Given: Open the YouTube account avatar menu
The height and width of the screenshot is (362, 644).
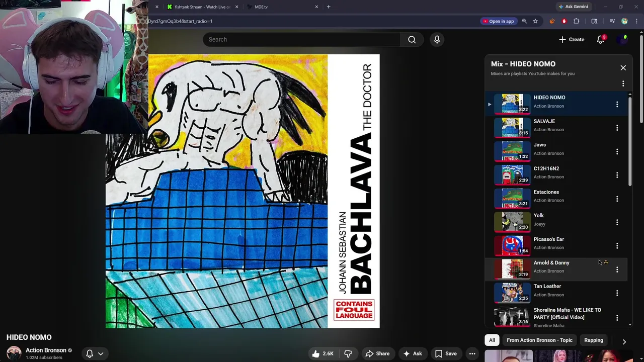Looking at the screenshot, I should [x=623, y=40].
